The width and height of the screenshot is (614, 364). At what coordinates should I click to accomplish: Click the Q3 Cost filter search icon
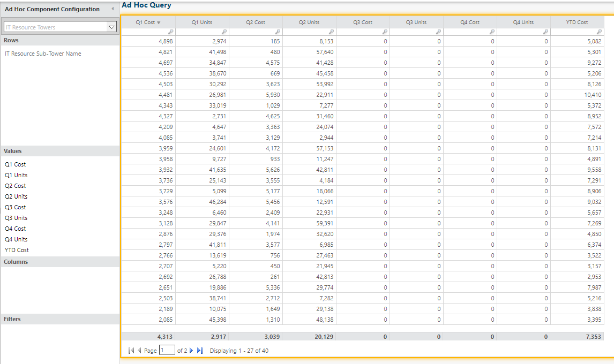coord(385,32)
